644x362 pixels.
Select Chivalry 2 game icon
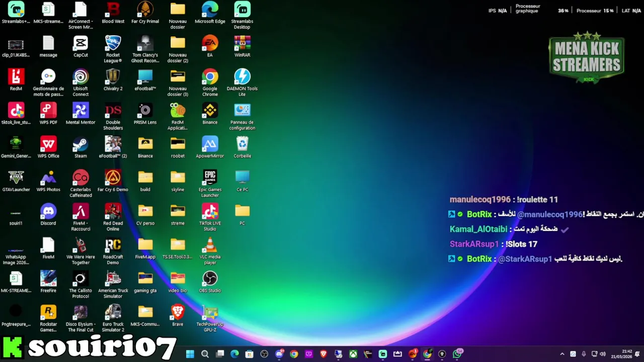tap(113, 80)
